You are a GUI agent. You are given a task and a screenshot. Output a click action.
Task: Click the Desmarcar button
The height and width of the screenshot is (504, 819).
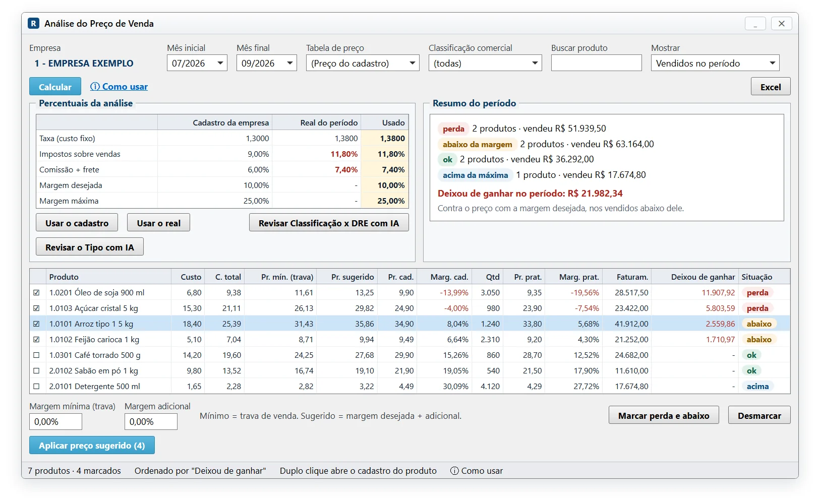coord(759,415)
